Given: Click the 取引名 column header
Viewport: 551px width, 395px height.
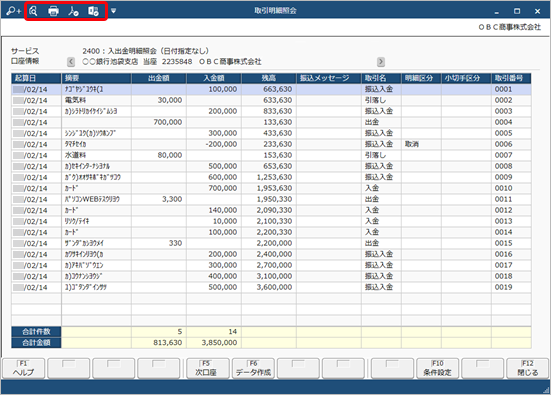Looking at the screenshot, I should point(381,78).
